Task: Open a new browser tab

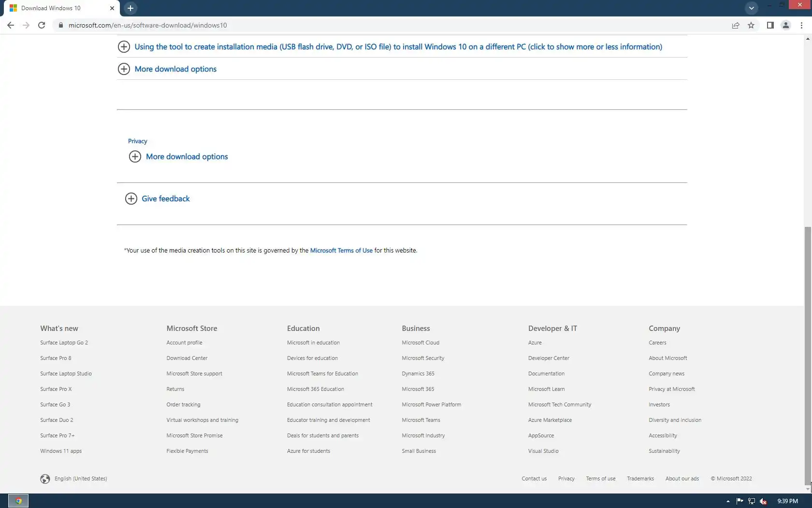Action: pyautogui.click(x=130, y=8)
